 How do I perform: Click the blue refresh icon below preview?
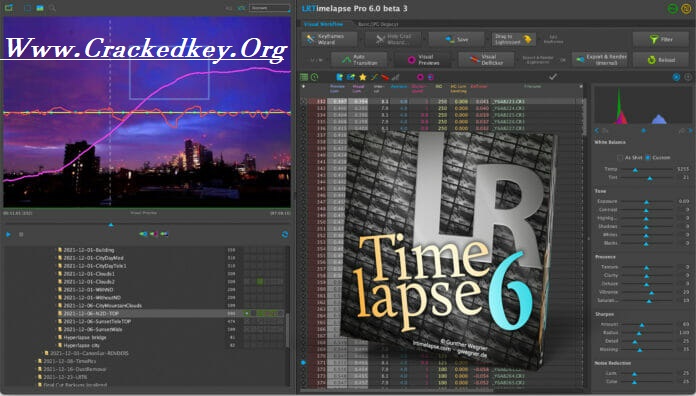tap(285, 234)
